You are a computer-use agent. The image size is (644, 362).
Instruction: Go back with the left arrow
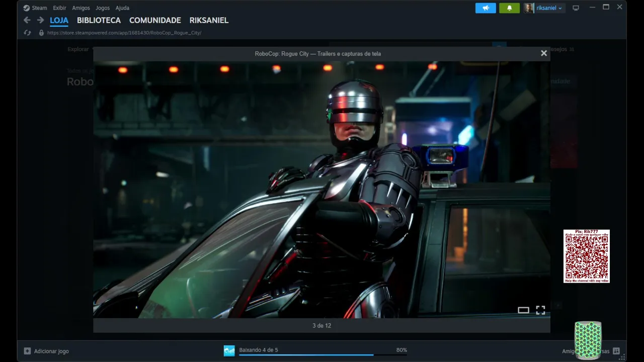[27, 20]
